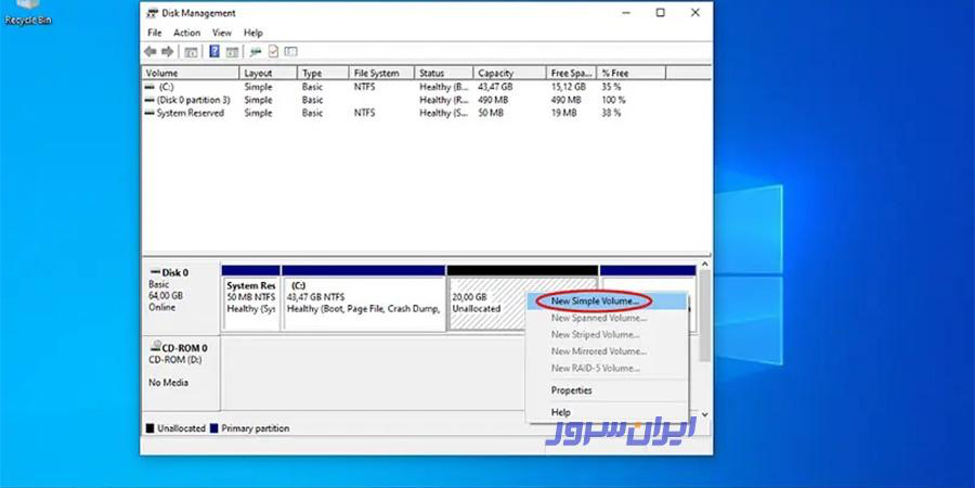Click the drive icon beside System Reserved row
This screenshot has height=489, width=977.
pos(150,113)
